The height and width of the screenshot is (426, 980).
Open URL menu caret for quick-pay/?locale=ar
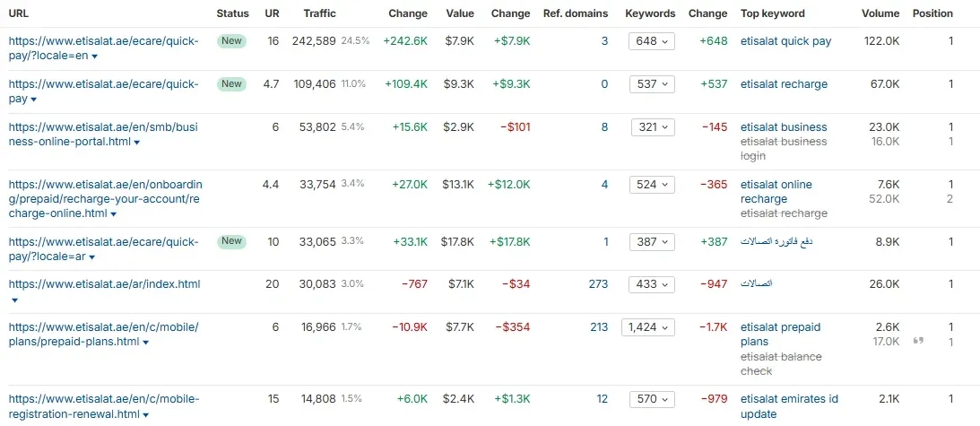pos(91,257)
